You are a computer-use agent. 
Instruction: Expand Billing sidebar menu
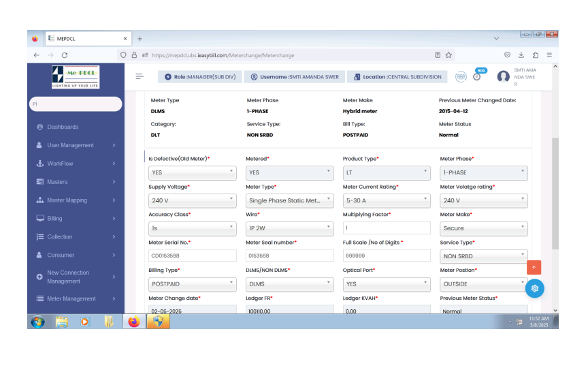76,219
